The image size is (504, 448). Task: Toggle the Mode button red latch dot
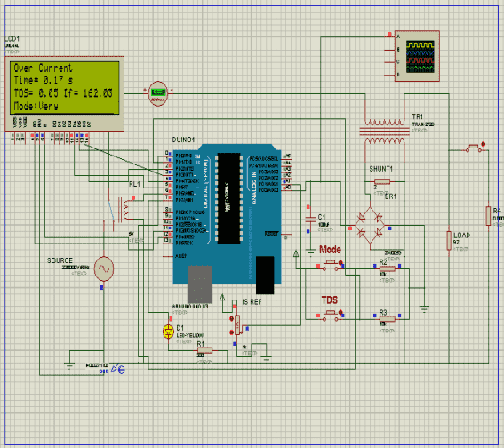click(x=340, y=262)
